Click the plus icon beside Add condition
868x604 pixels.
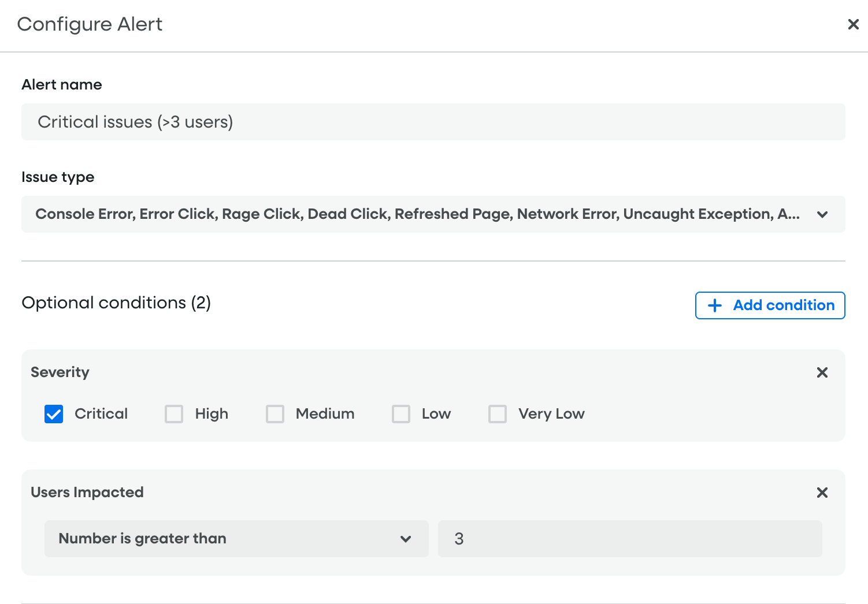click(715, 305)
